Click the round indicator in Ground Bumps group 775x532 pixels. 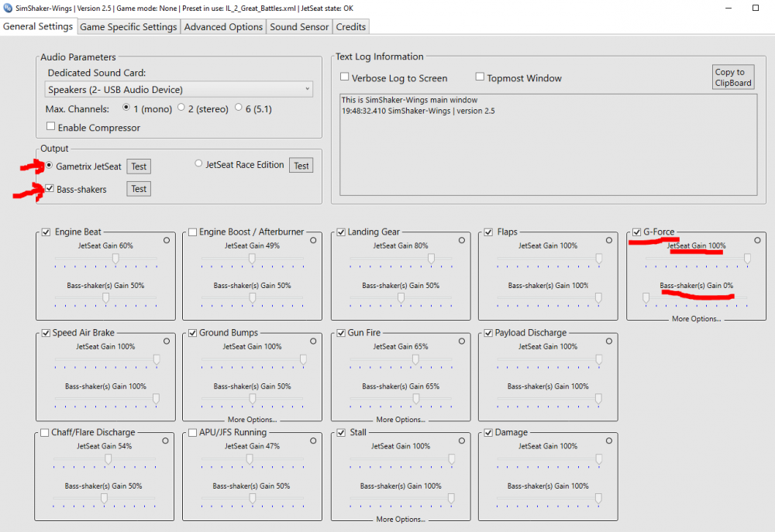pos(313,341)
